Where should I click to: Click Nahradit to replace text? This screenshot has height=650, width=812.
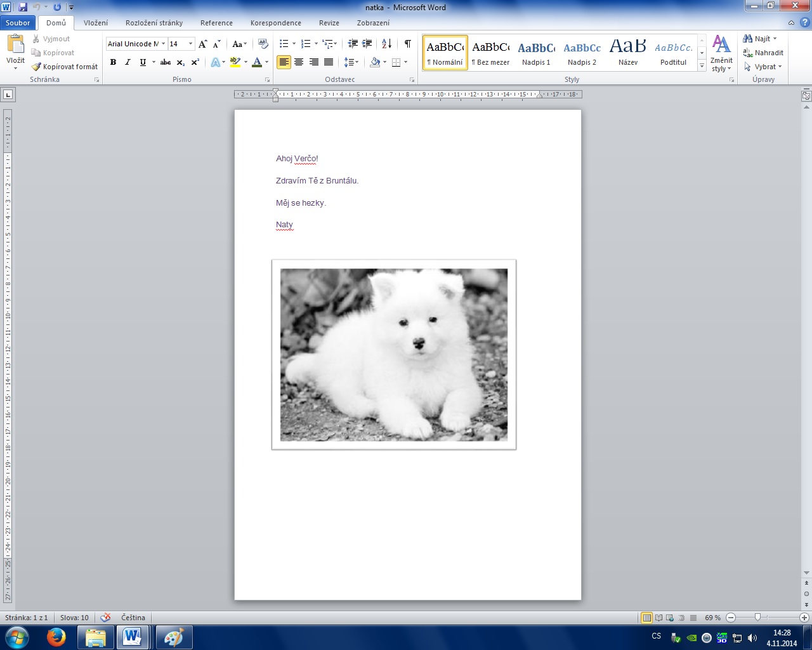tap(763, 53)
